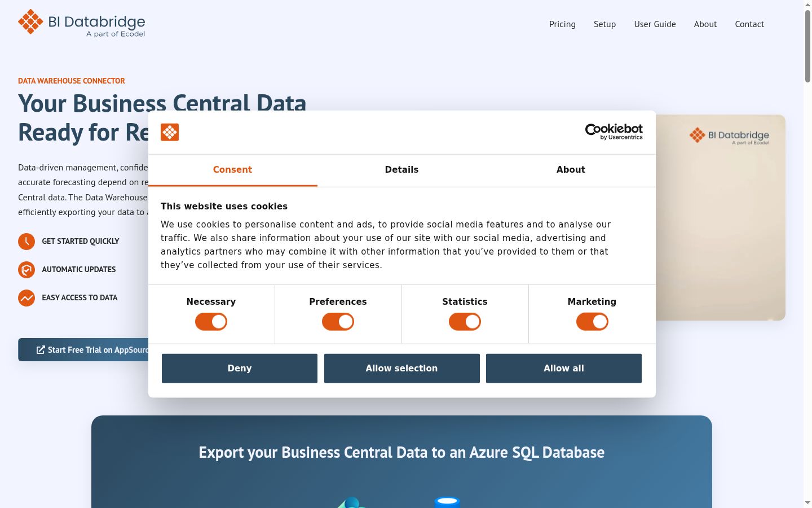Click the page vertical scrollbar thumb

coord(807,46)
